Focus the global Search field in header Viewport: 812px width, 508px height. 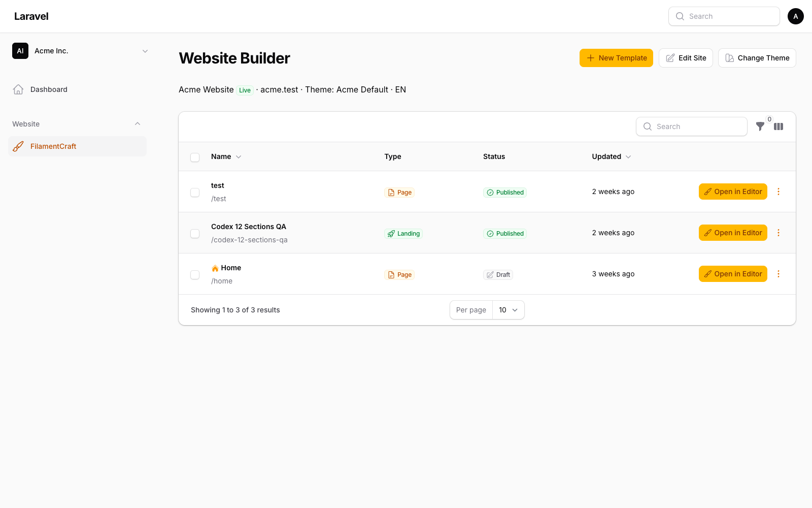coord(724,16)
